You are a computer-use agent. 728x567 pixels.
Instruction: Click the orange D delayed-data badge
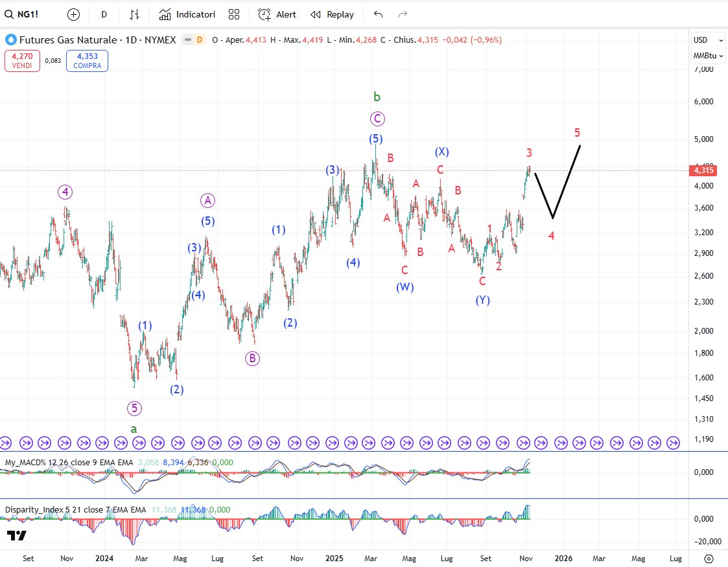[199, 40]
